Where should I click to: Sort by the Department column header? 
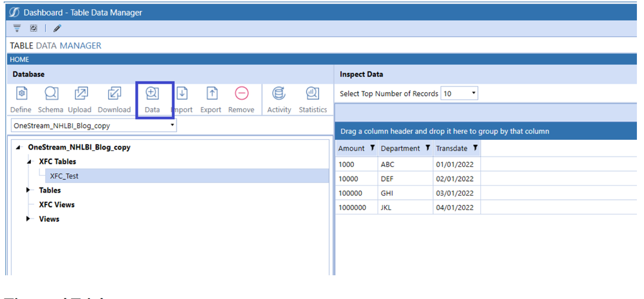point(400,148)
